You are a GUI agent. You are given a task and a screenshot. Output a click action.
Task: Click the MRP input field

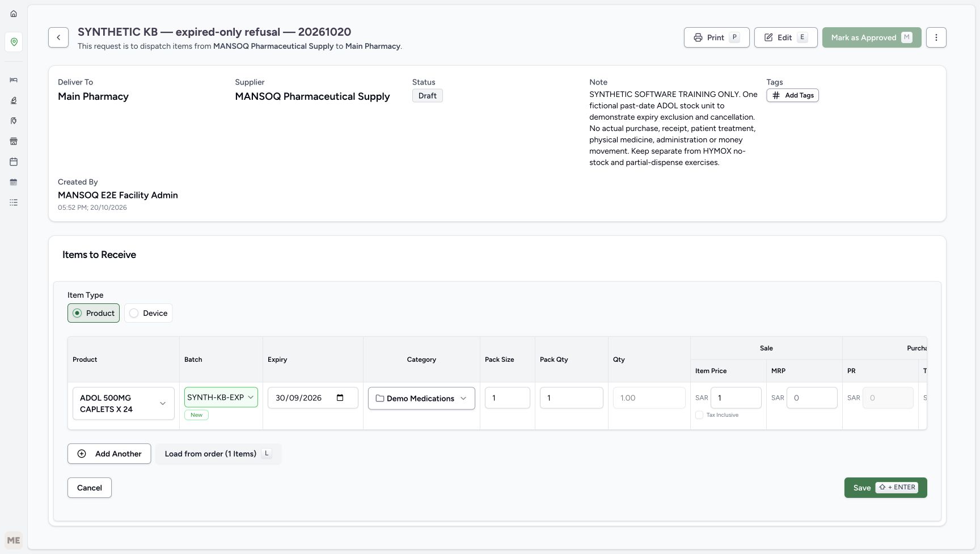(812, 398)
